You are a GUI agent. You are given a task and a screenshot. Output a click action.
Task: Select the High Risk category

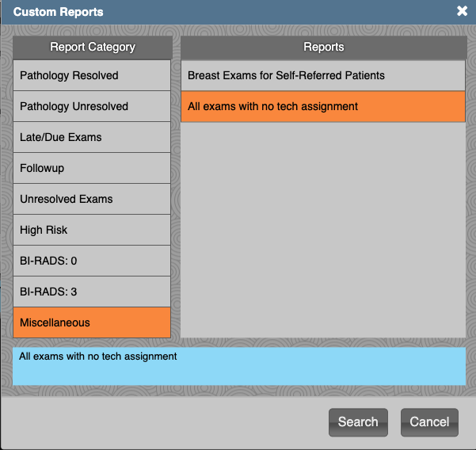[92, 230]
